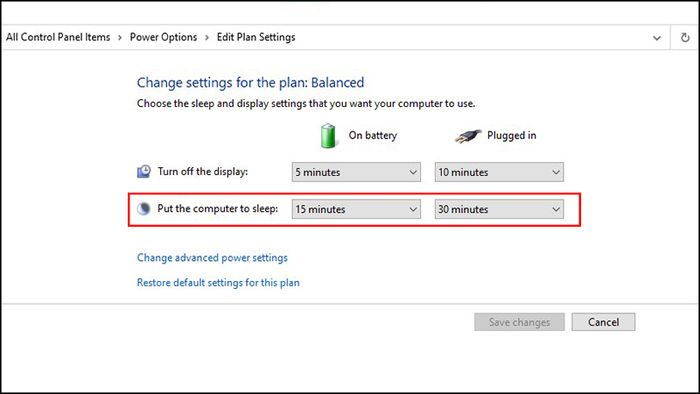Go to All Control Panel Items breadcrumb
The width and height of the screenshot is (700, 394).
(58, 37)
